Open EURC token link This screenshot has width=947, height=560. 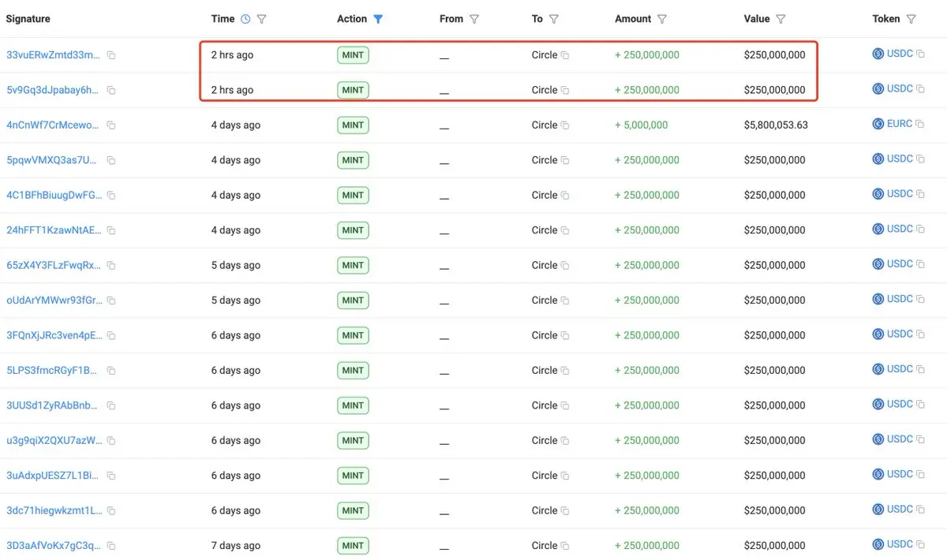(x=900, y=124)
